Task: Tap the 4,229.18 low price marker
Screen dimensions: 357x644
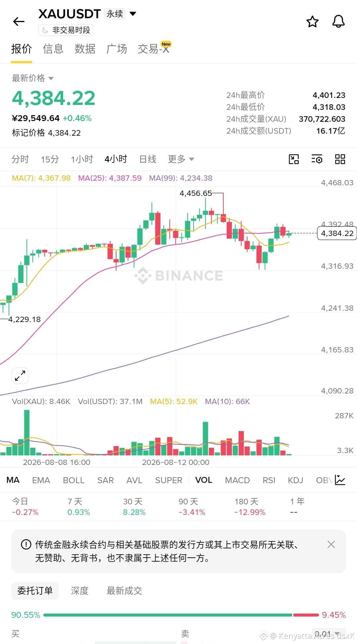Action: (24, 319)
